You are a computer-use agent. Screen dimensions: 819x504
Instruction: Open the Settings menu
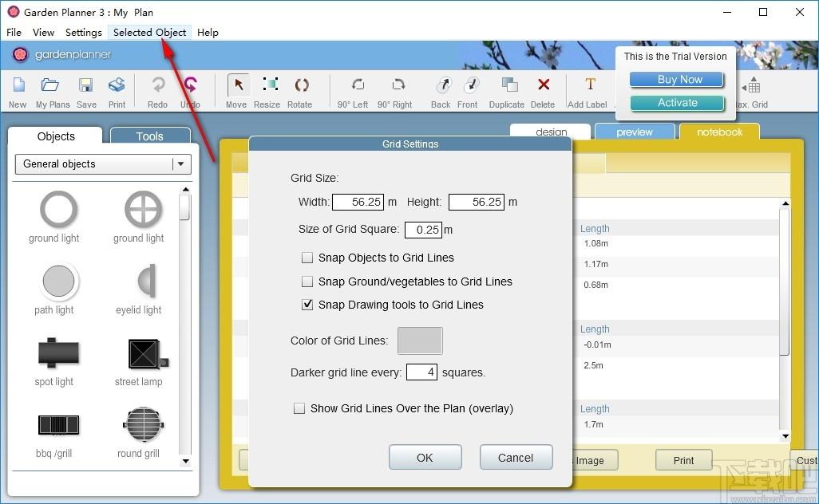[84, 33]
